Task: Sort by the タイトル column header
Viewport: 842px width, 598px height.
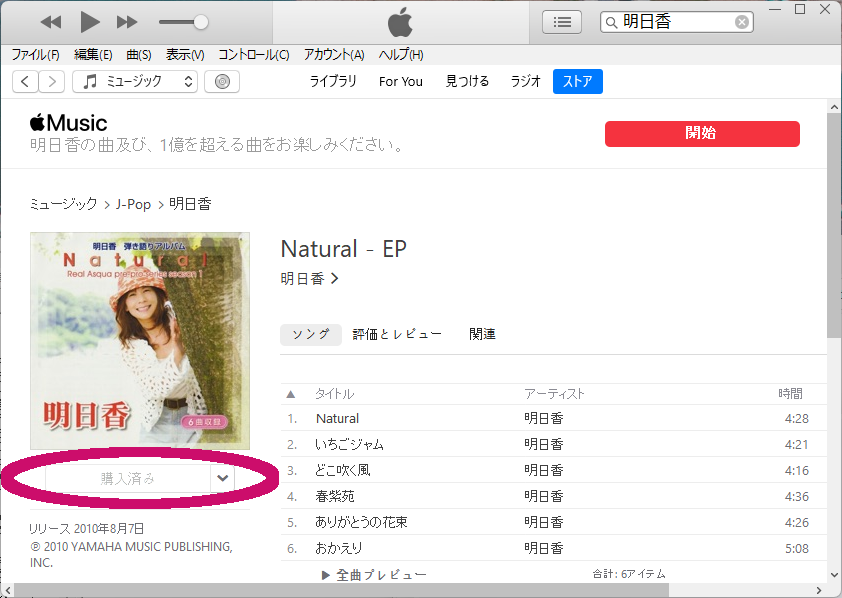Action: (335, 394)
